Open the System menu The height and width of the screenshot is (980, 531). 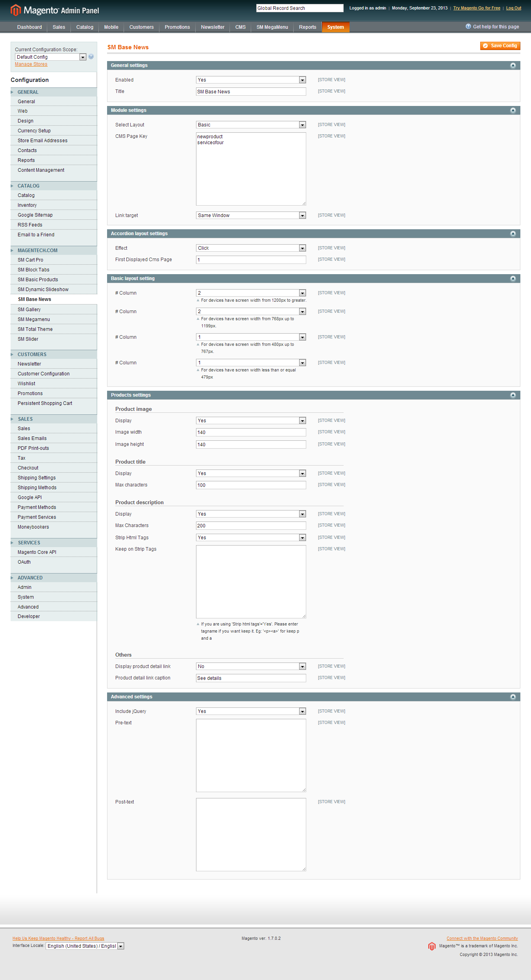coord(335,27)
